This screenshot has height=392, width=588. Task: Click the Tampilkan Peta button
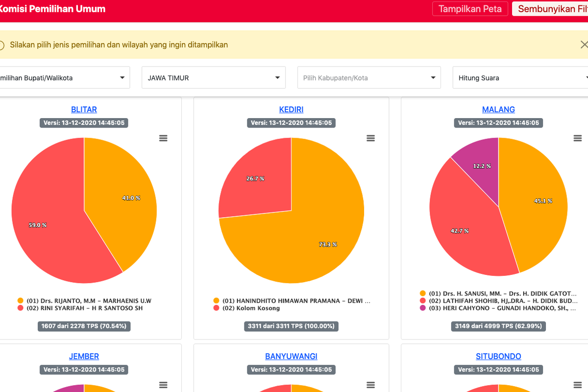(x=470, y=9)
